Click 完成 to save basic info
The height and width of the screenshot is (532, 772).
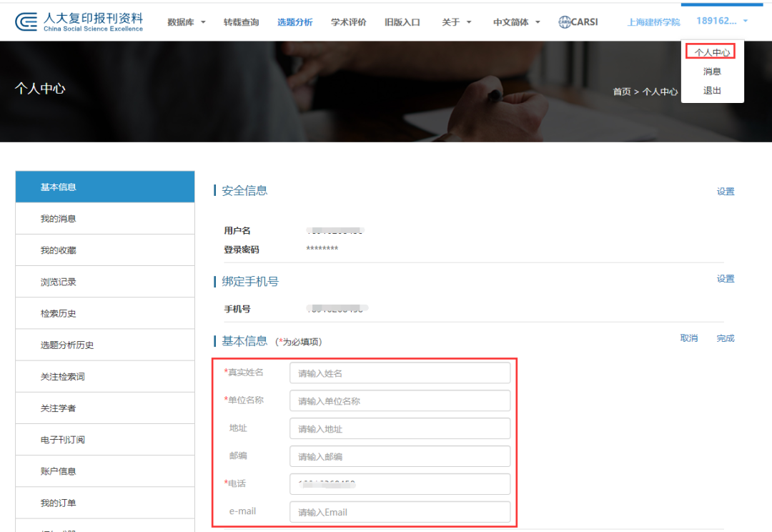coord(725,338)
